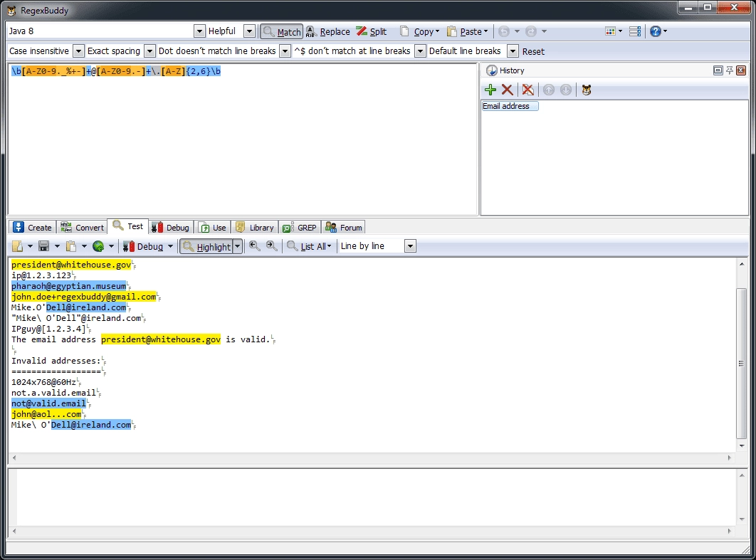Screen dimensions: 756x560
Task: Add regex to History with plus icon
Action: (x=490, y=90)
